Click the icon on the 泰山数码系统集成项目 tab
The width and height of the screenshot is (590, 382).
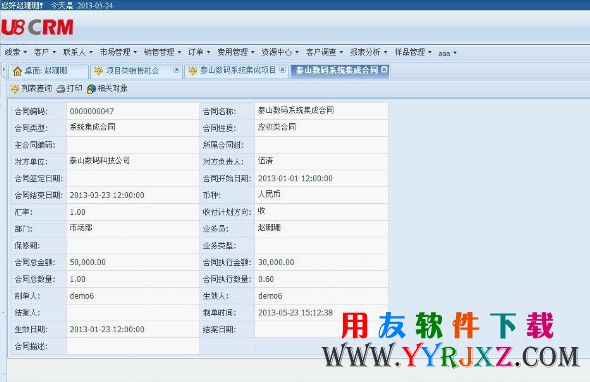coord(192,71)
